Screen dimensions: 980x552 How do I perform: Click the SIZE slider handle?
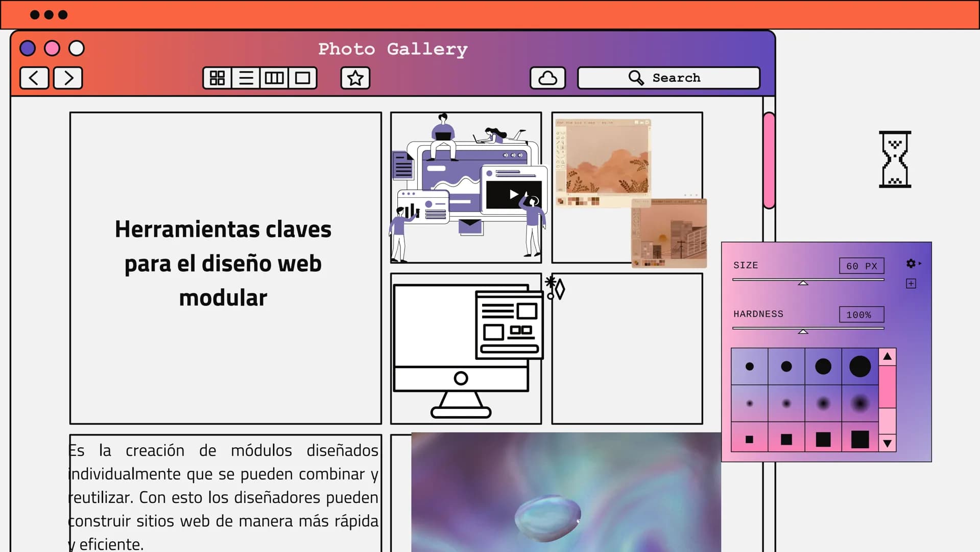coord(803,283)
